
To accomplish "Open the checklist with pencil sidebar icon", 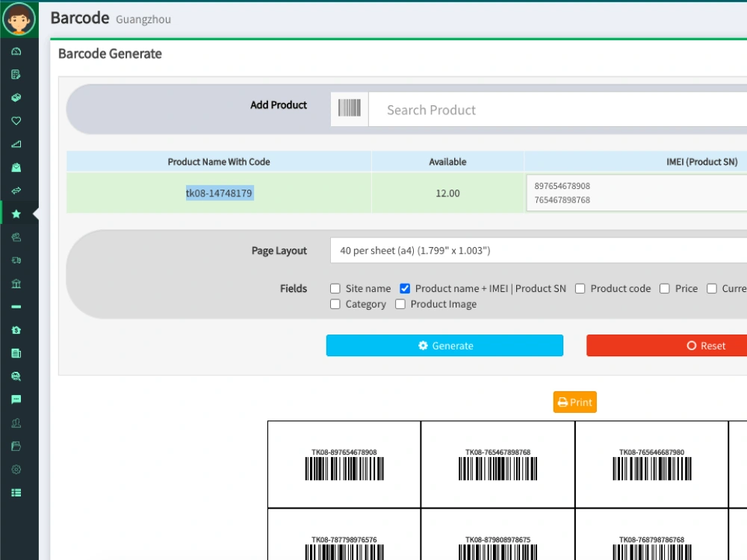I will pos(16,74).
